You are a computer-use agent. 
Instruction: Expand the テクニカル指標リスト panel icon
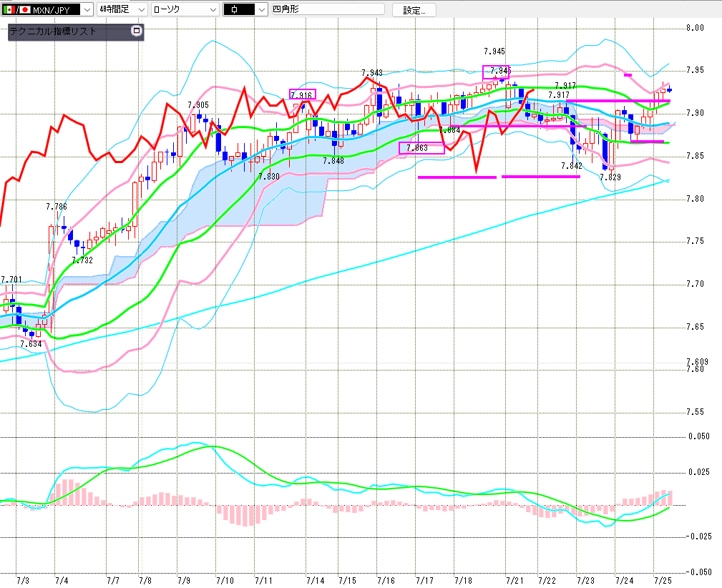click(x=136, y=31)
